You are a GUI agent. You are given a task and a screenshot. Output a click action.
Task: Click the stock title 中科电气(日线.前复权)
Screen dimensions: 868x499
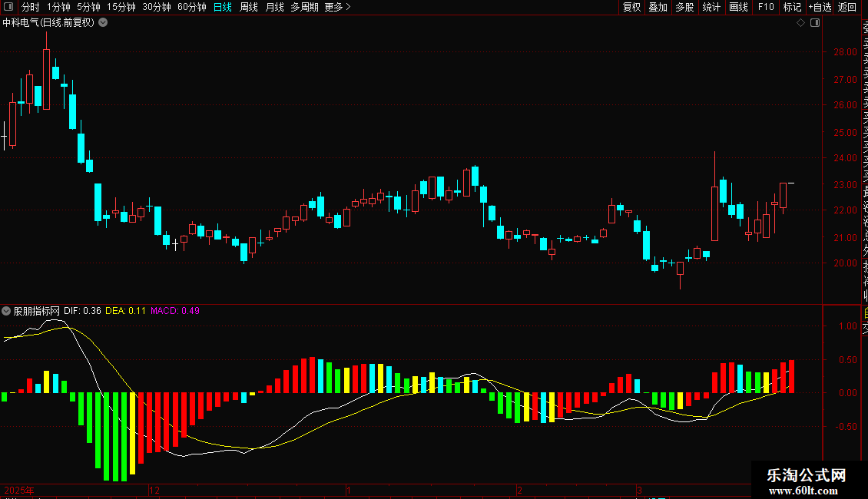pyautogui.click(x=48, y=23)
